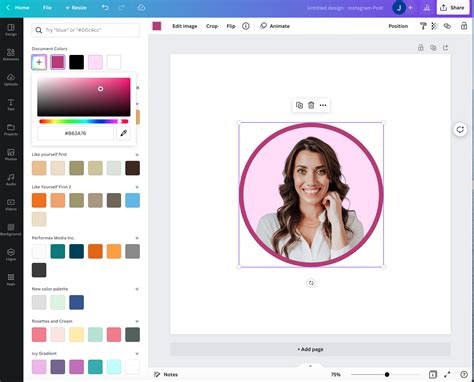This screenshot has width=474, height=382.
Task: Open the Videos sidebar panel
Action: pos(11,205)
